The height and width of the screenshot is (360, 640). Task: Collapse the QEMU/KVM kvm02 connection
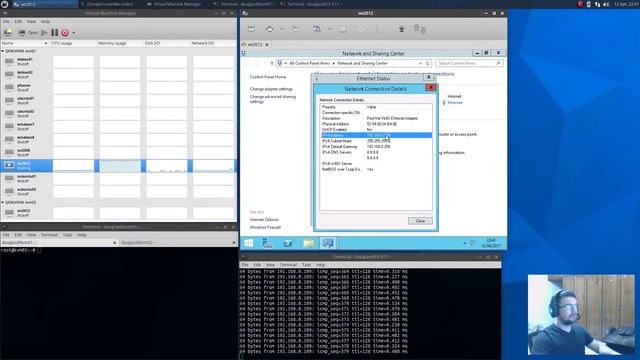pyautogui.click(x=3, y=202)
